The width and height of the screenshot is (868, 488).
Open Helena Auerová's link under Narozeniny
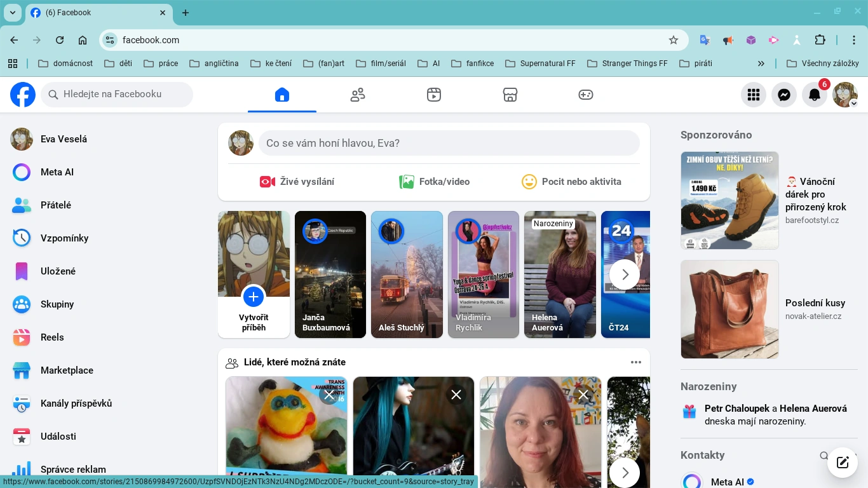pyautogui.click(x=813, y=409)
